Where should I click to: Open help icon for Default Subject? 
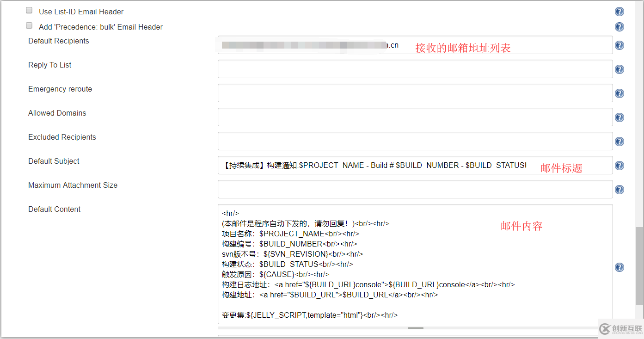coord(619,166)
